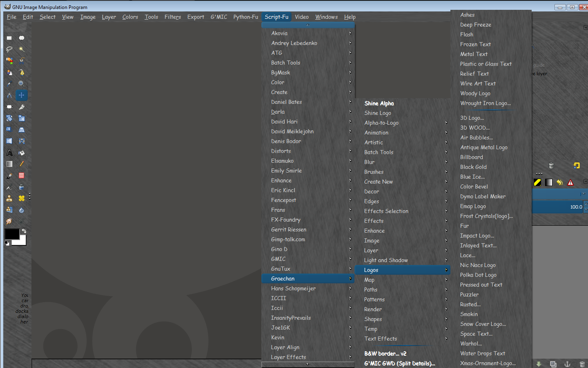Open the Filters menu

tap(173, 17)
